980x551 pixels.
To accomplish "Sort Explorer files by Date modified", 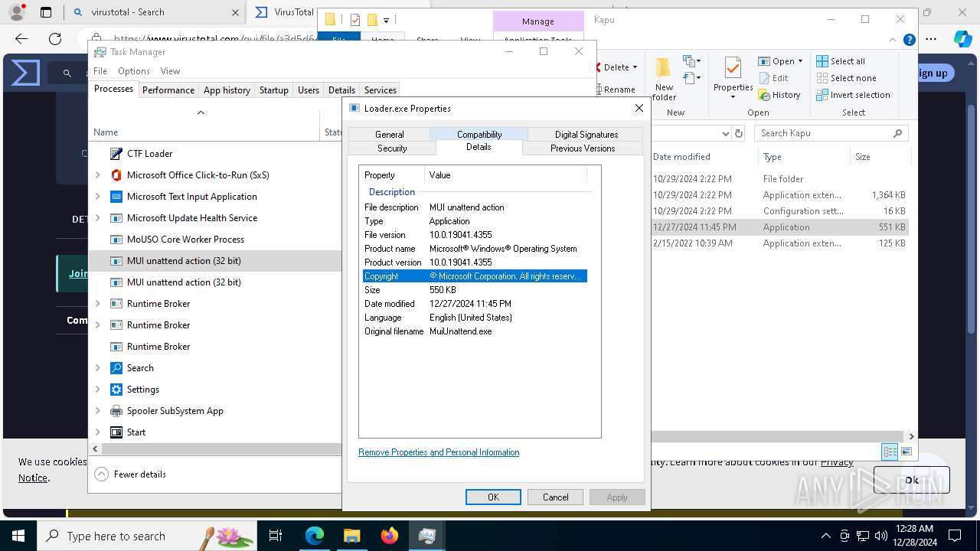I will (681, 157).
